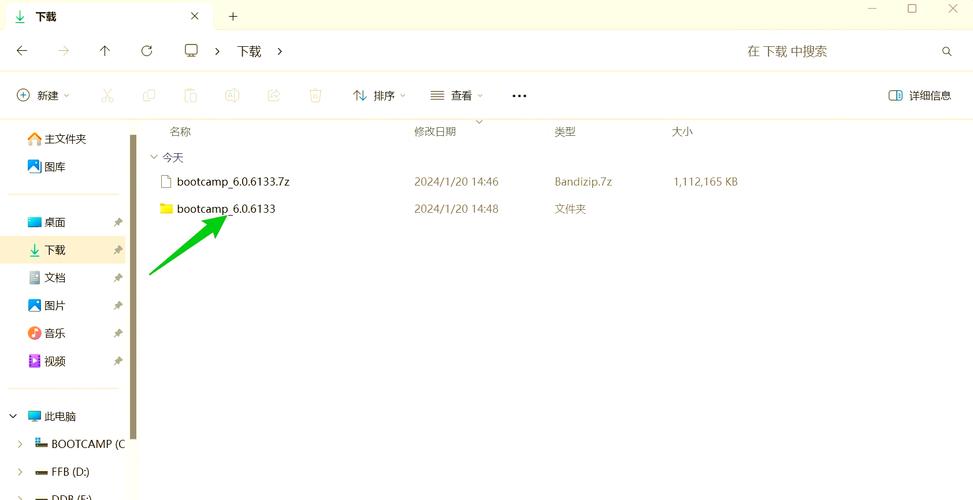The width and height of the screenshot is (973, 500).
Task: Open 桌面 in sidebar
Action: [x=47, y=222]
